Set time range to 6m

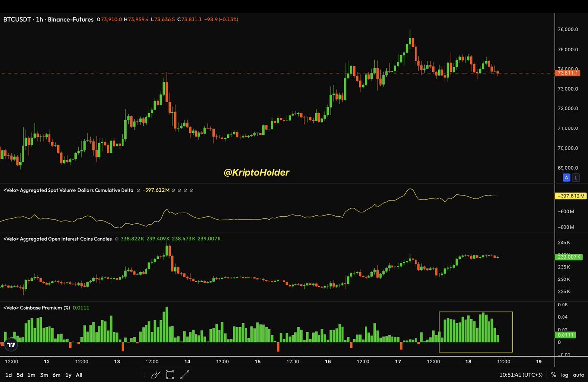click(x=57, y=375)
